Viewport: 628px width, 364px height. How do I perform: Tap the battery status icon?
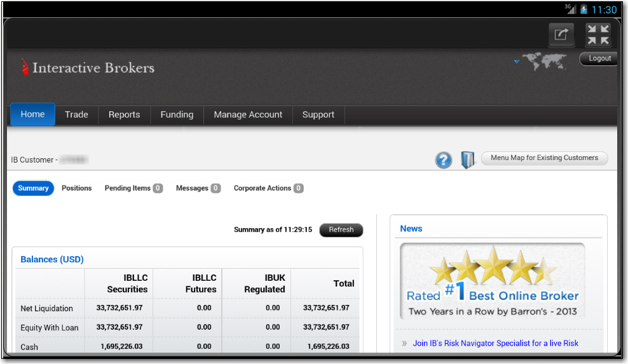point(584,10)
